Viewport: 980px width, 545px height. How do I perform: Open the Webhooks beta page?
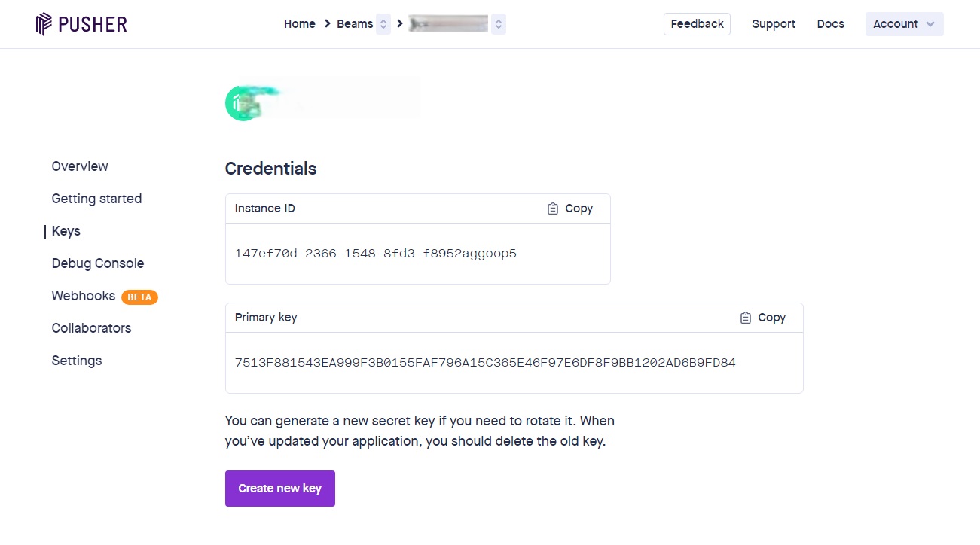click(x=84, y=296)
